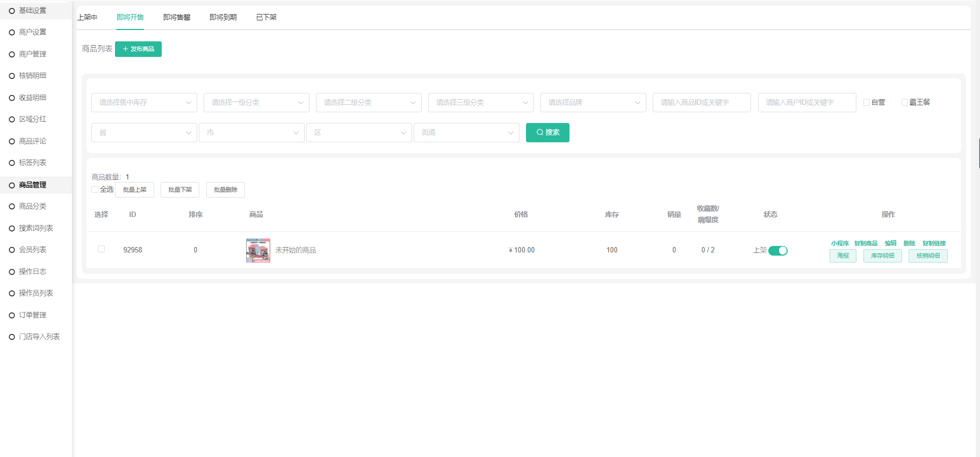Click the 发布商品 plus button
This screenshot has width=980, height=457.
(x=138, y=49)
